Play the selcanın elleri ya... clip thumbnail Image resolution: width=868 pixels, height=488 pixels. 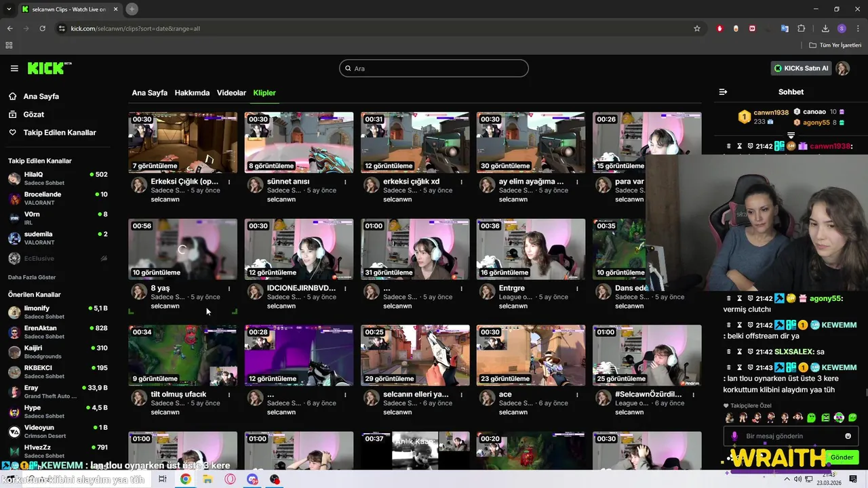[x=415, y=355]
